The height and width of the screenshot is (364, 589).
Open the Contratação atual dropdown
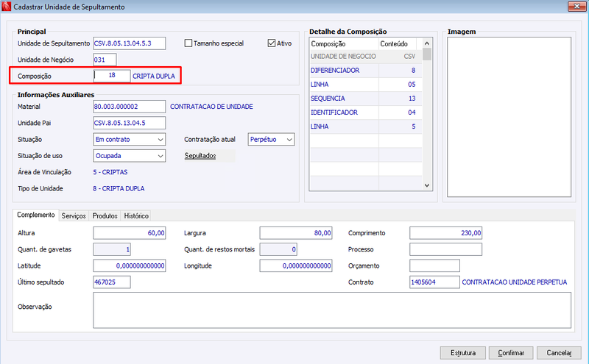click(x=271, y=139)
